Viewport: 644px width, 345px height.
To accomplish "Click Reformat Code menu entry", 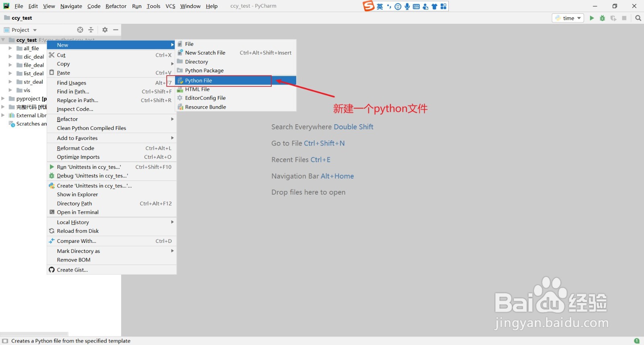I will point(111,148).
